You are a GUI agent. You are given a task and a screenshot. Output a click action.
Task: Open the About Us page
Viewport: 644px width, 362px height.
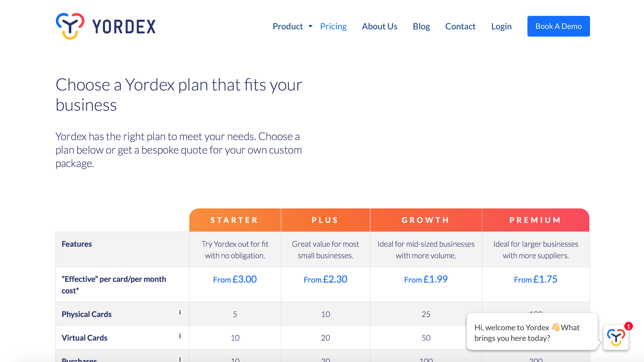pyautogui.click(x=380, y=26)
